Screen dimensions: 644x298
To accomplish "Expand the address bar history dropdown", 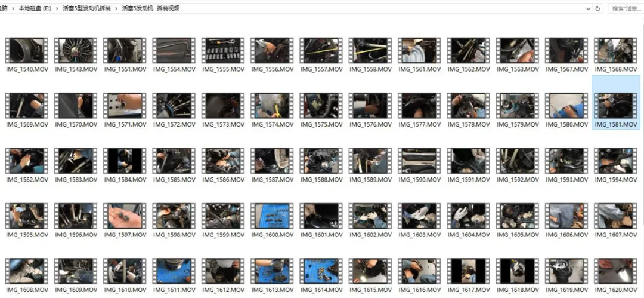I will pos(589,8).
